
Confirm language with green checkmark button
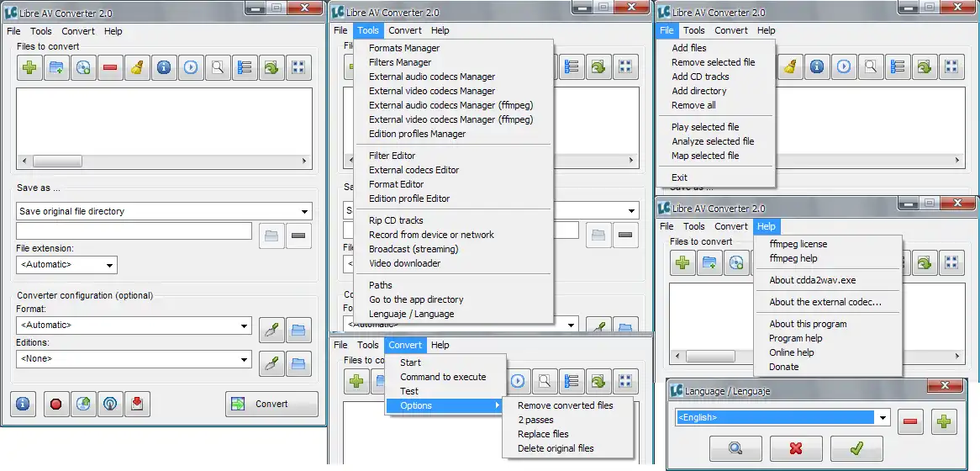coord(856,448)
